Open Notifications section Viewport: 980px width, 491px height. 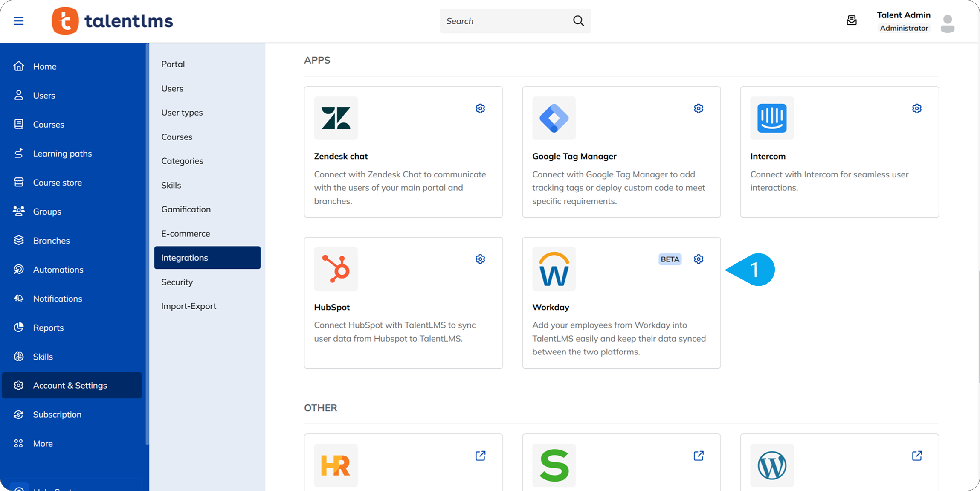(72, 298)
